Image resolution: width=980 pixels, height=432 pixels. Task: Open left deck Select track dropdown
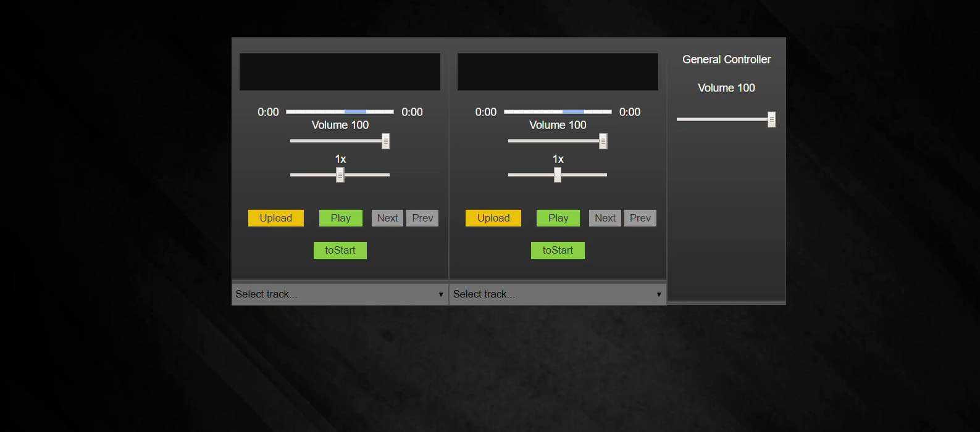340,294
